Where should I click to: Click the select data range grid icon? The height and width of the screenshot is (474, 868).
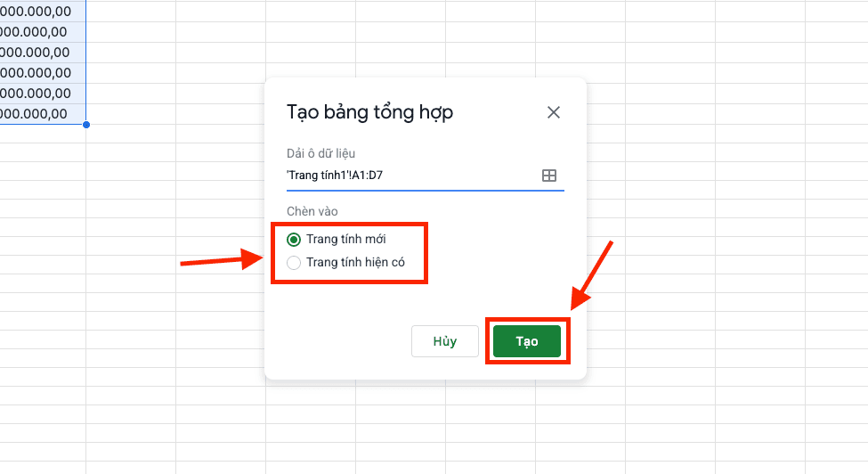[x=549, y=176]
